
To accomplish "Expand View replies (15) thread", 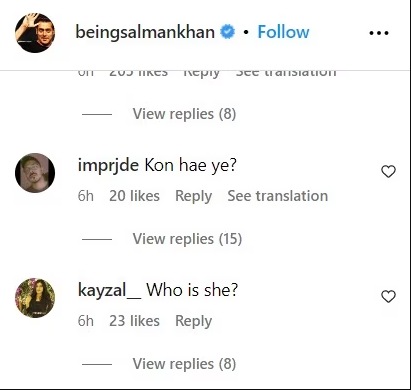I will click(187, 239).
